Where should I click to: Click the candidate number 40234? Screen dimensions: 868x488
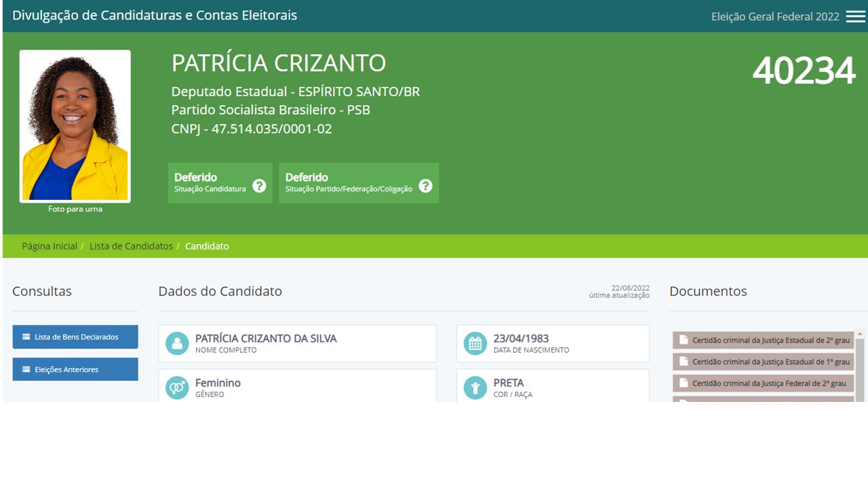[x=804, y=70]
